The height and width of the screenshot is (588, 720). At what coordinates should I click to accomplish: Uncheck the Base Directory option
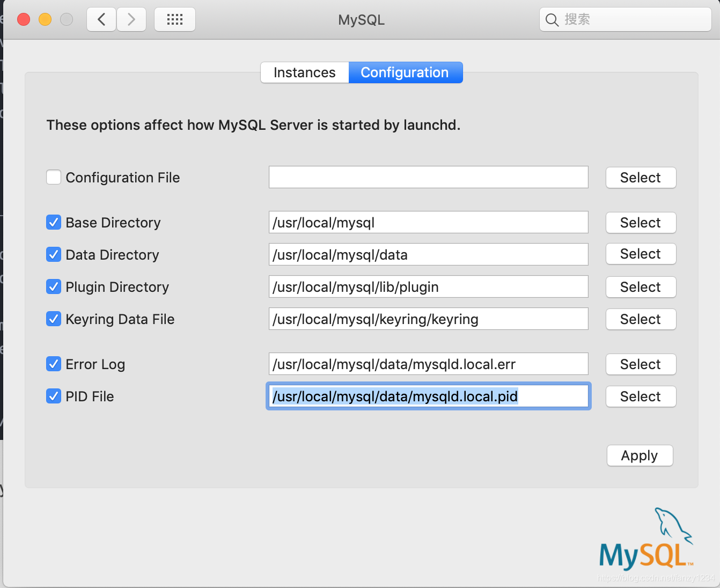point(53,222)
